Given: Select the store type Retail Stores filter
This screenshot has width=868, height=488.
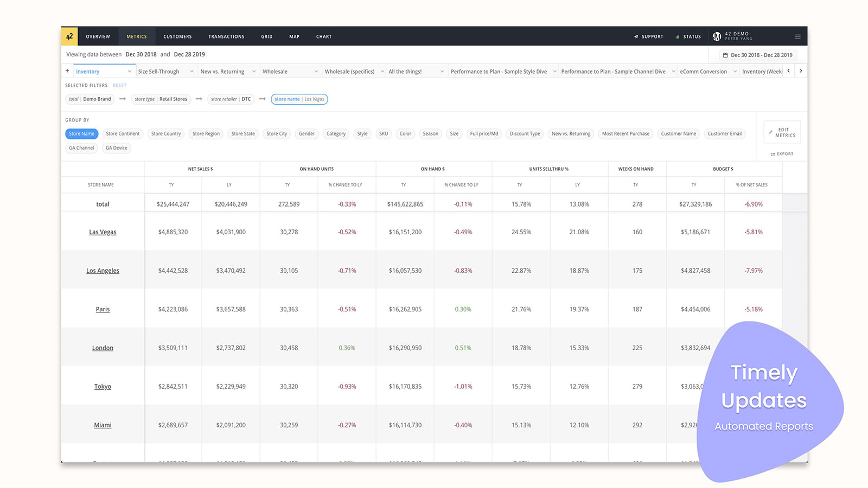Looking at the screenshot, I should [161, 99].
